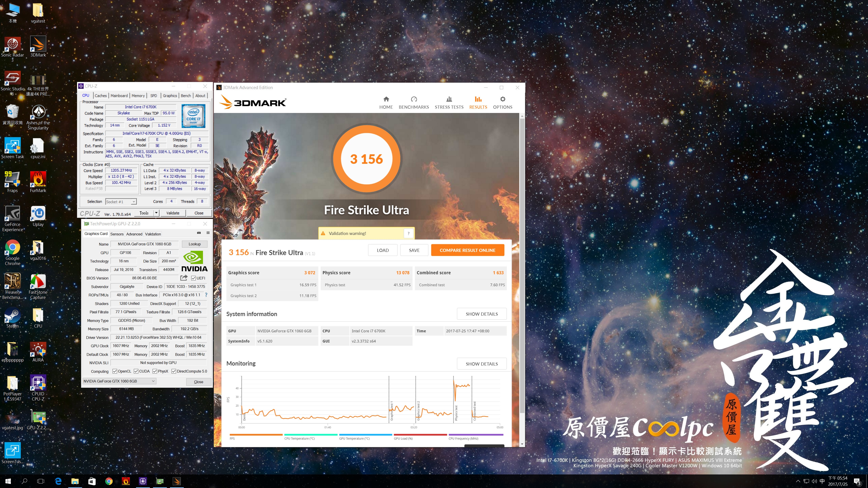Click the validation warning question mark
The height and width of the screenshot is (488, 868).
tap(408, 233)
